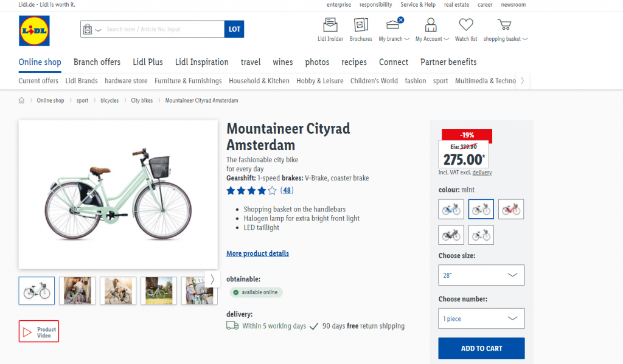Viewport: 623px width, 364px height.
Task: Play the Product Video
Action: pyautogui.click(x=38, y=331)
